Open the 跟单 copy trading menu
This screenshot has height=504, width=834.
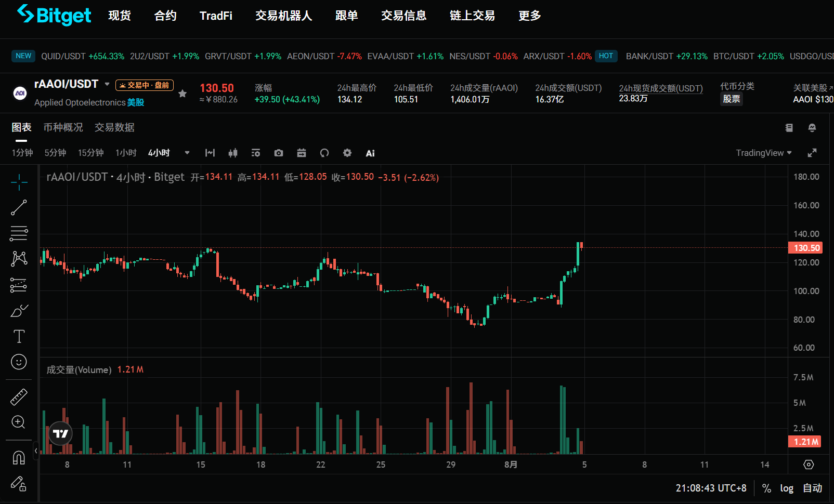coord(347,16)
